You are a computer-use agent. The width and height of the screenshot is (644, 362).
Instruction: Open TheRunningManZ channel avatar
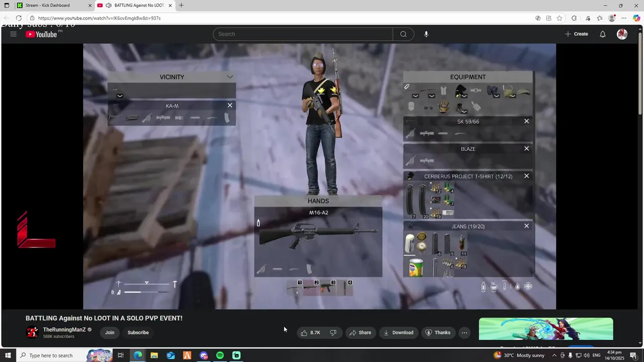32,332
